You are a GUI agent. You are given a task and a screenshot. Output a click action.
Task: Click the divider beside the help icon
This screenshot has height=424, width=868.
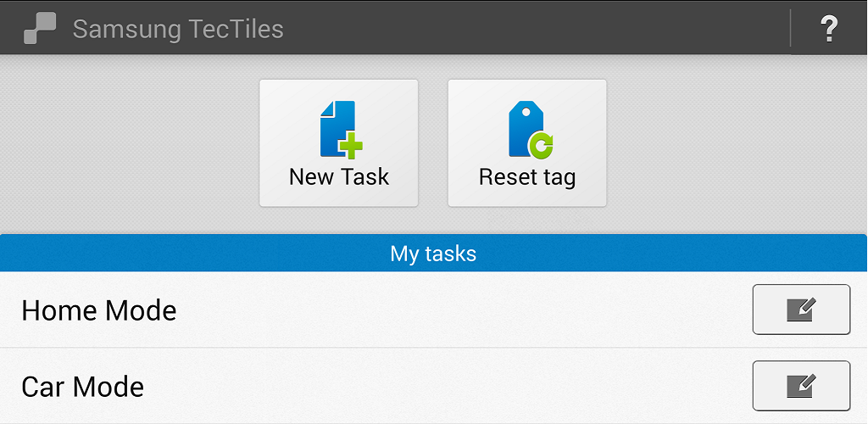coord(790,28)
